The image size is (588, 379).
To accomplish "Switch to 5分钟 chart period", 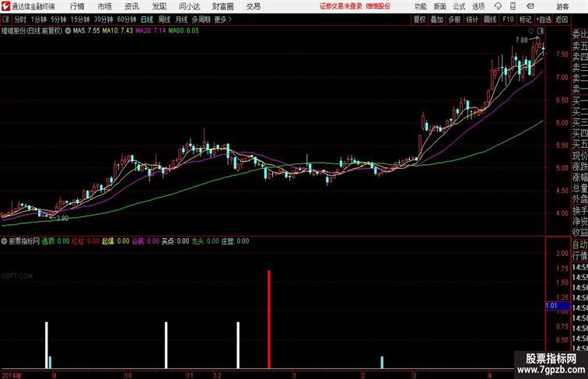I will click(58, 19).
